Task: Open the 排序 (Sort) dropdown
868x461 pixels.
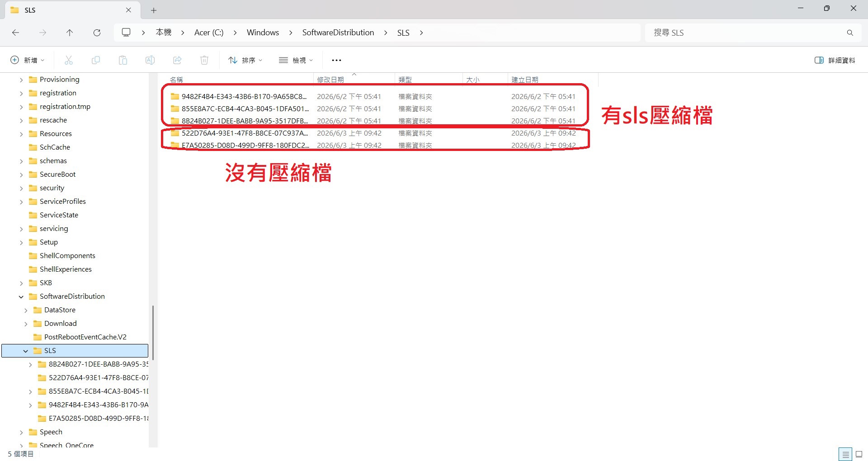Action: point(245,60)
